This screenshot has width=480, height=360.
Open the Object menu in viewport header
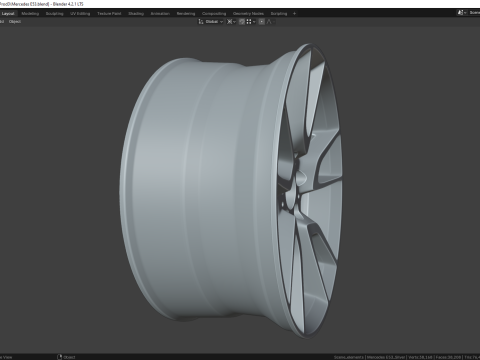pos(15,22)
